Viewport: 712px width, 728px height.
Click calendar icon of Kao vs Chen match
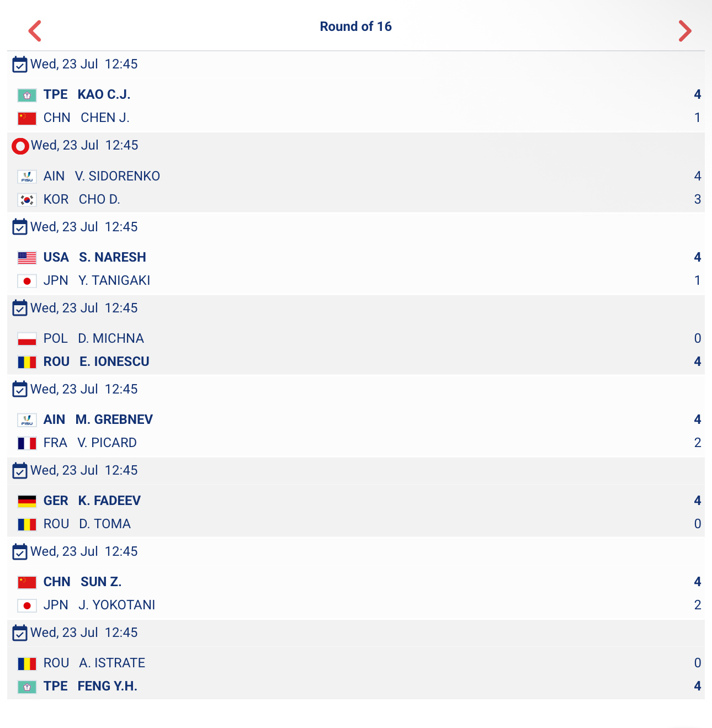20,65
